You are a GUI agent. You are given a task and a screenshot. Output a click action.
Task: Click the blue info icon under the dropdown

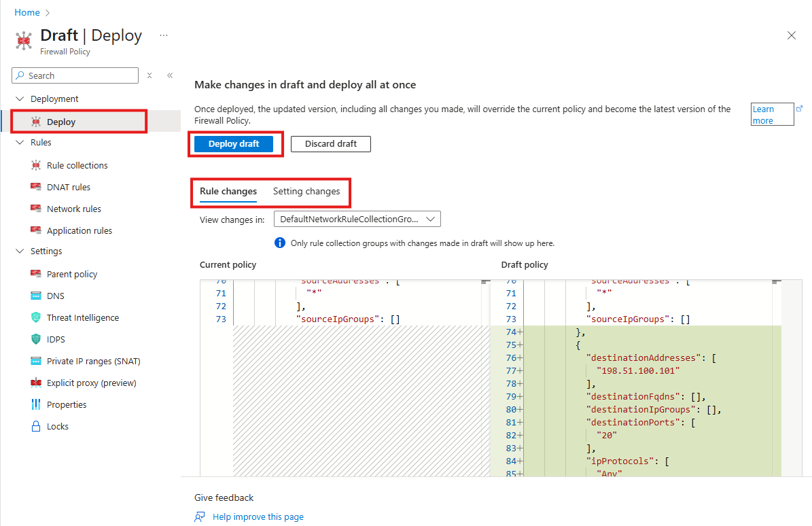tap(280, 243)
